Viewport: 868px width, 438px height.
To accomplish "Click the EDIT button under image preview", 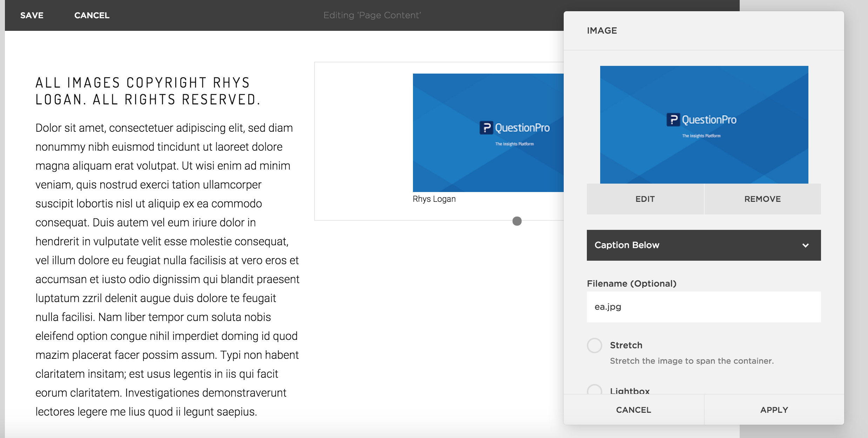I will [645, 199].
